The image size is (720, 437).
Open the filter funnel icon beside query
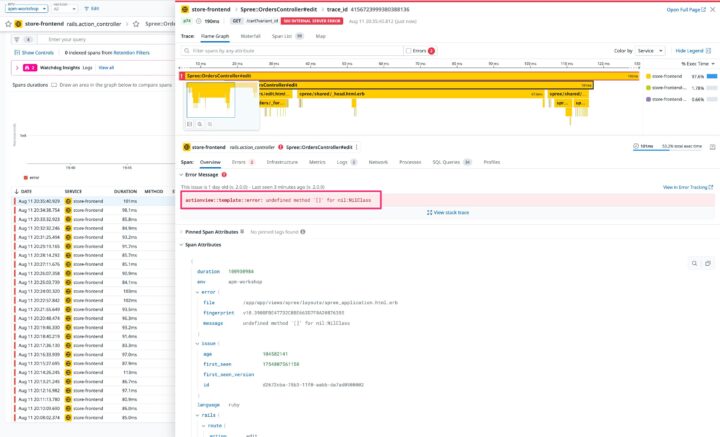17,39
